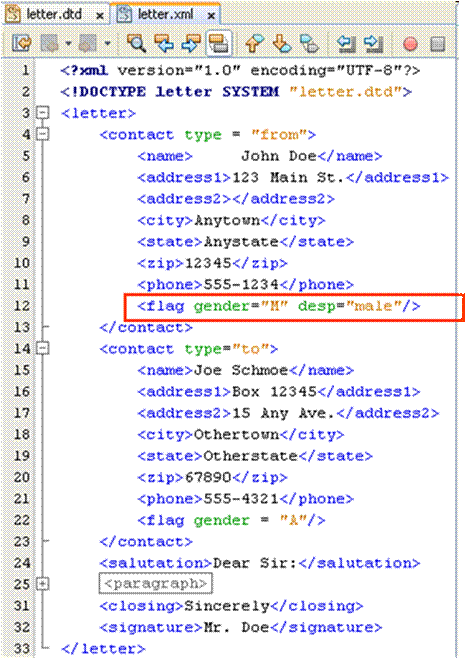Collapse first contact element on line 4
The height and width of the screenshot is (659, 466).
coord(42,134)
